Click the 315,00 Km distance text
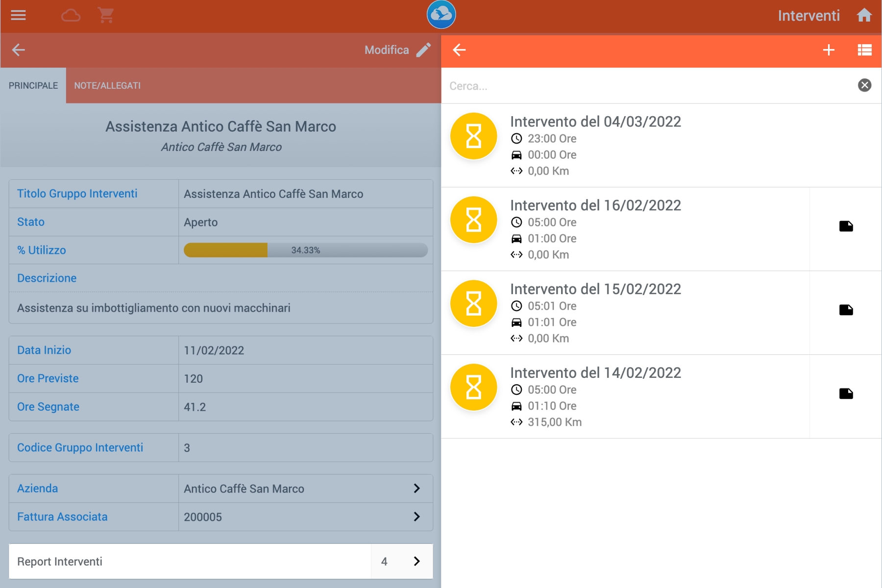 click(x=555, y=422)
